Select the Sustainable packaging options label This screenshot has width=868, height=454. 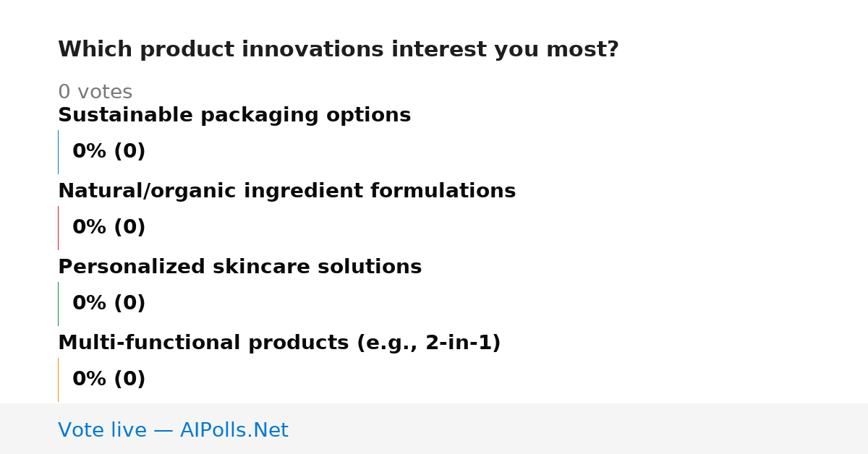(x=234, y=116)
